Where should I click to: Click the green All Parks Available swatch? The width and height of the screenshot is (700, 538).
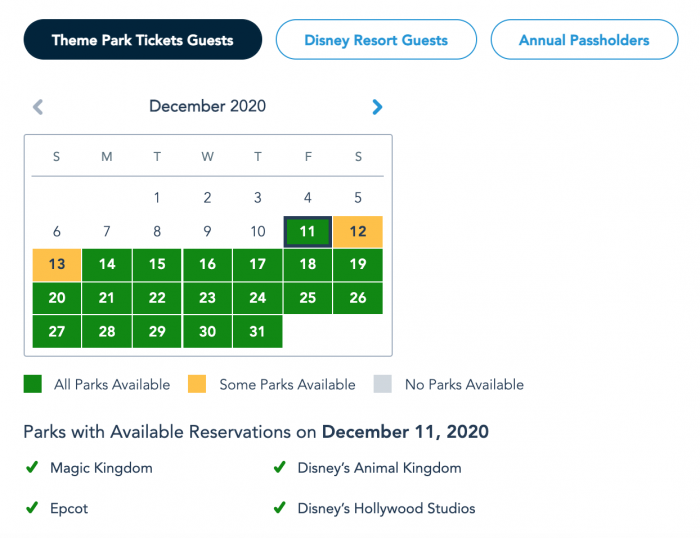click(33, 384)
